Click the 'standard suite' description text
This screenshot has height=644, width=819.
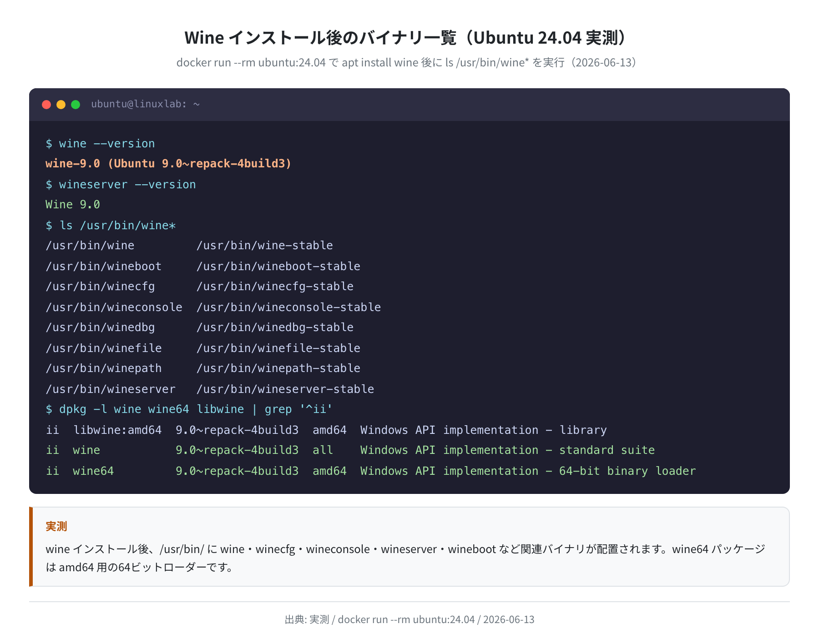tap(607, 450)
